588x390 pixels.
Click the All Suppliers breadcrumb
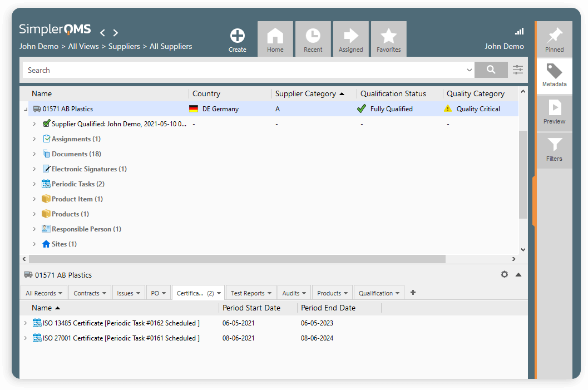[171, 47]
